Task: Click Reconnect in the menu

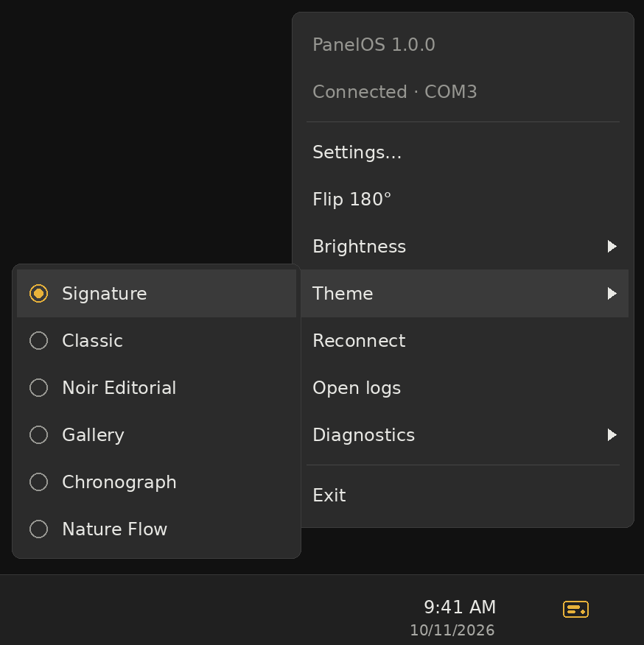Action: (x=463, y=341)
